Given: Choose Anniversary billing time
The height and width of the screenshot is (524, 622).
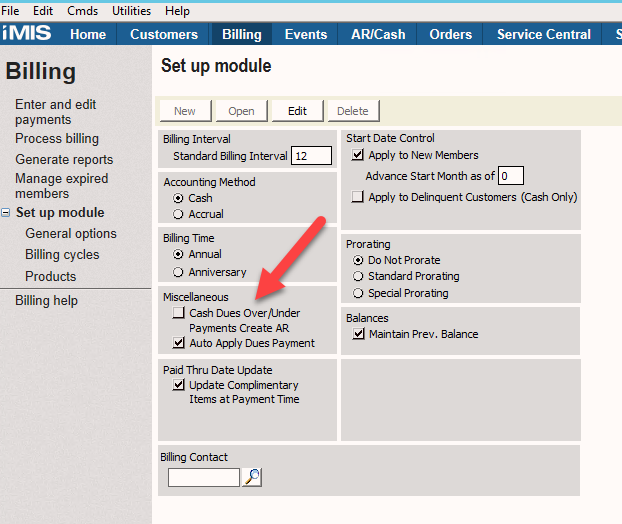Looking at the screenshot, I should pyautogui.click(x=179, y=272).
